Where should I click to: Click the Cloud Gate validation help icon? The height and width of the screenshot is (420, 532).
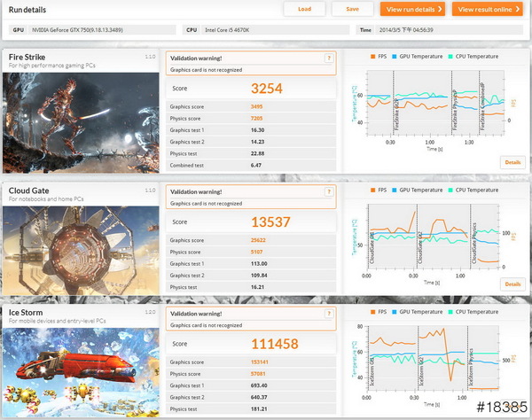[329, 191]
